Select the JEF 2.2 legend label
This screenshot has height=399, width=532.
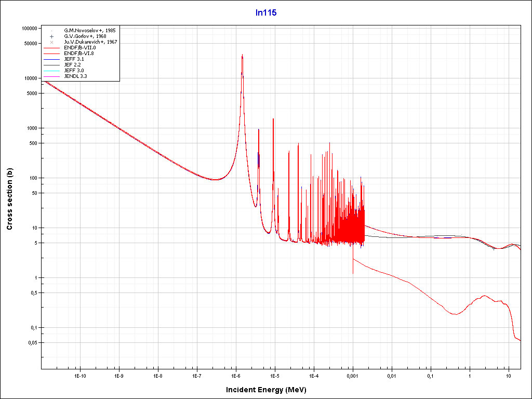click(x=72, y=64)
